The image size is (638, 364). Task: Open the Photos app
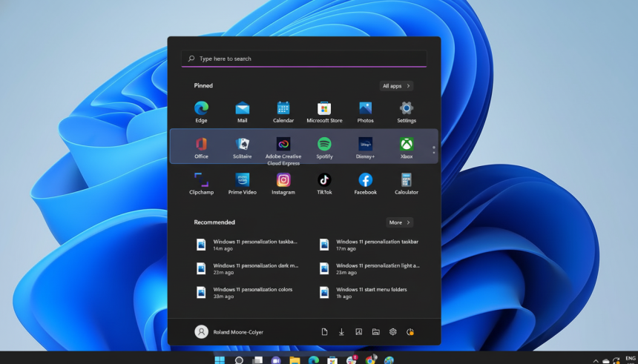[366, 112]
